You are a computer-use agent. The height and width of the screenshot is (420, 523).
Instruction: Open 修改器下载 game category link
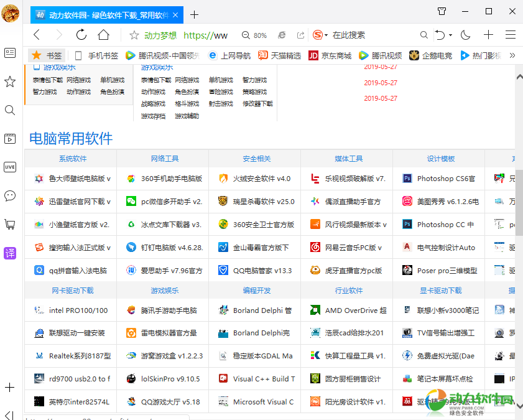click(257, 104)
